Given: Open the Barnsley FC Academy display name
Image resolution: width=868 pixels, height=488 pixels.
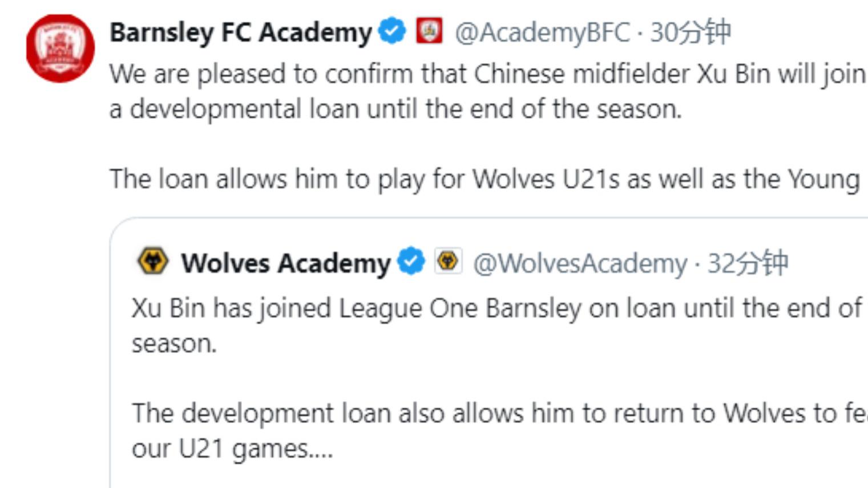Looking at the screenshot, I should tap(240, 32).
